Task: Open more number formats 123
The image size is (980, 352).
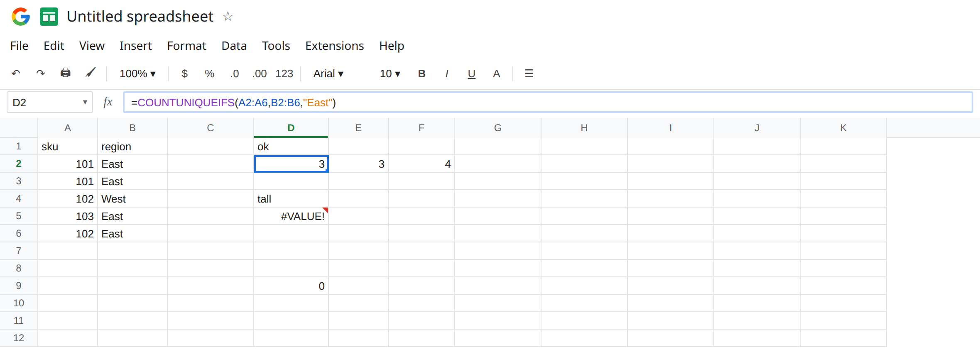Action: (x=284, y=73)
